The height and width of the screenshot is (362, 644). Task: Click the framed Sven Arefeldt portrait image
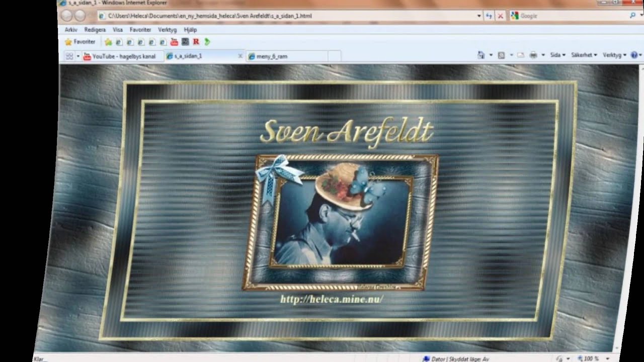[341, 222]
